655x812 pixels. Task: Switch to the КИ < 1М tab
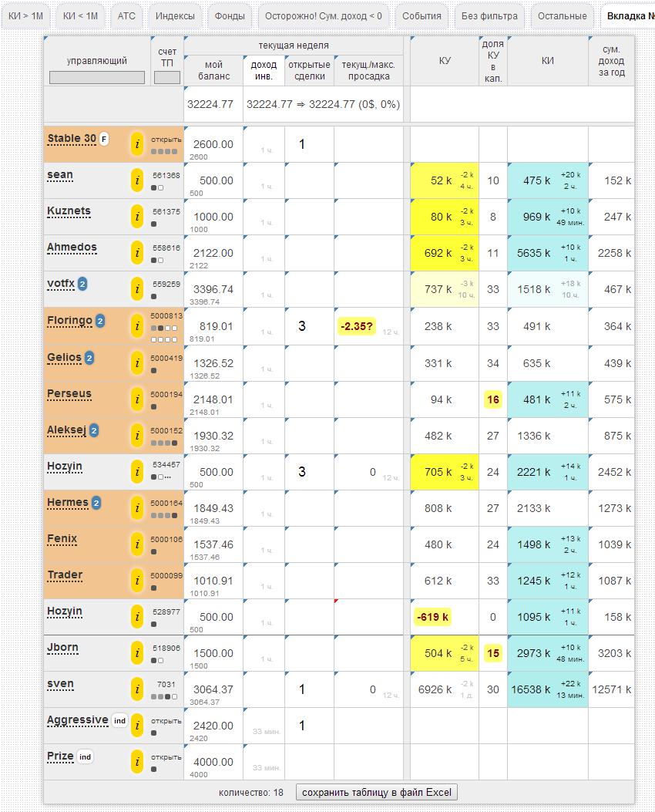click(x=80, y=16)
